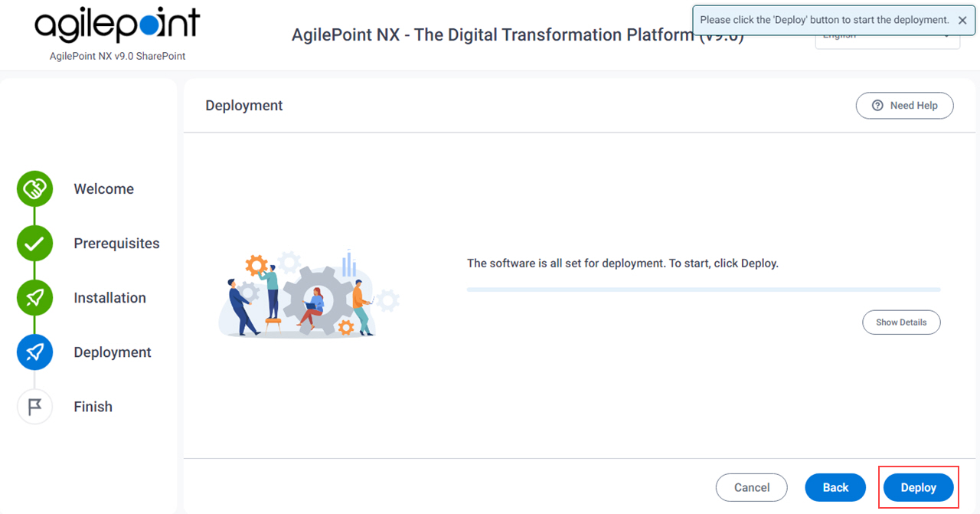Click the AgilePoint logo
The height and width of the screenshot is (514, 980).
click(x=117, y=25)
